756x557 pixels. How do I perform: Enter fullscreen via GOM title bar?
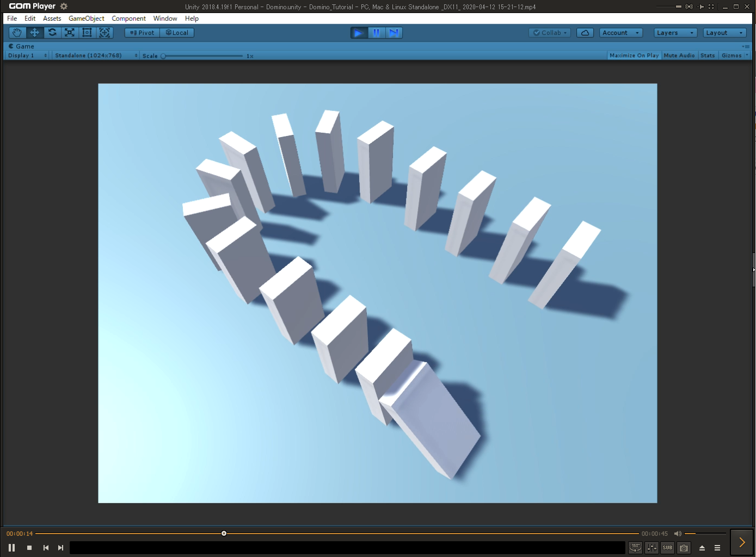(711, 7)
